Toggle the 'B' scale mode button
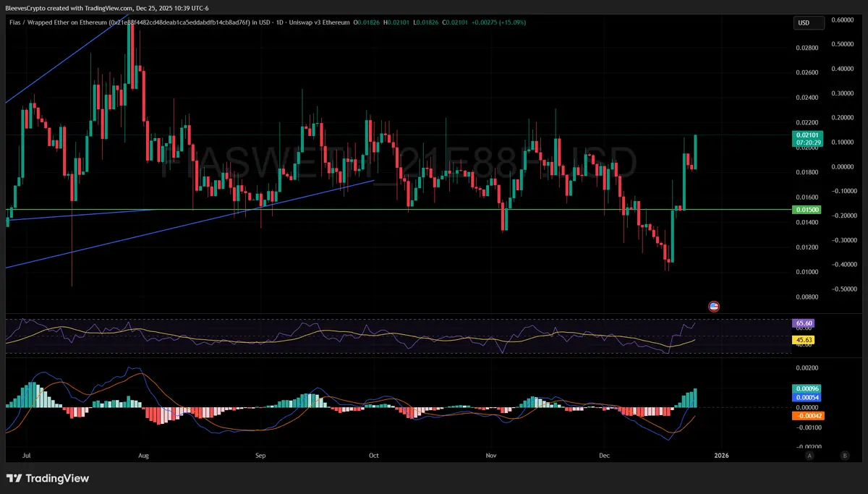Image resolution: width=868 pixels, height=494 pixels. pos(844,456)
